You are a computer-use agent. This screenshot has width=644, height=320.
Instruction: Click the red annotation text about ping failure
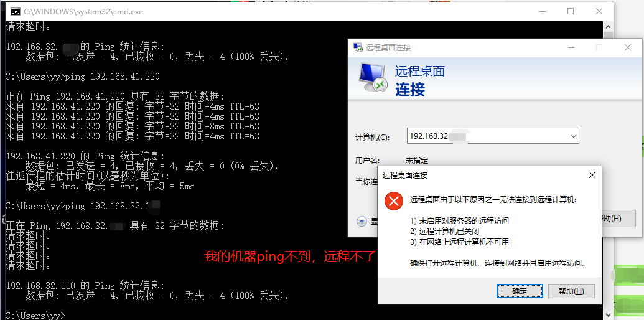click(x=290, y=256)
